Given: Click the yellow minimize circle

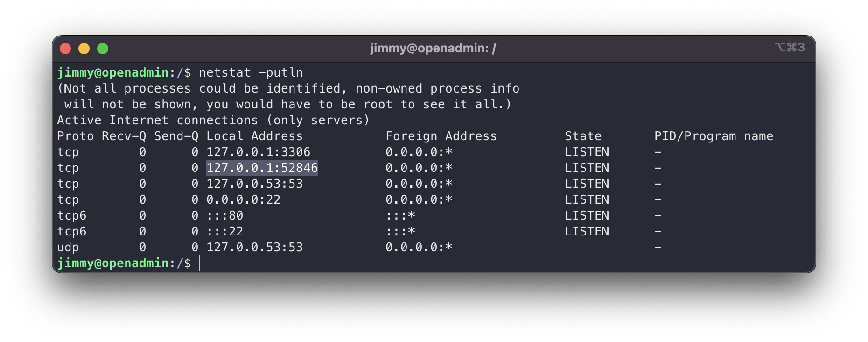Looking at the screenshot, I should tap(84, 48).
